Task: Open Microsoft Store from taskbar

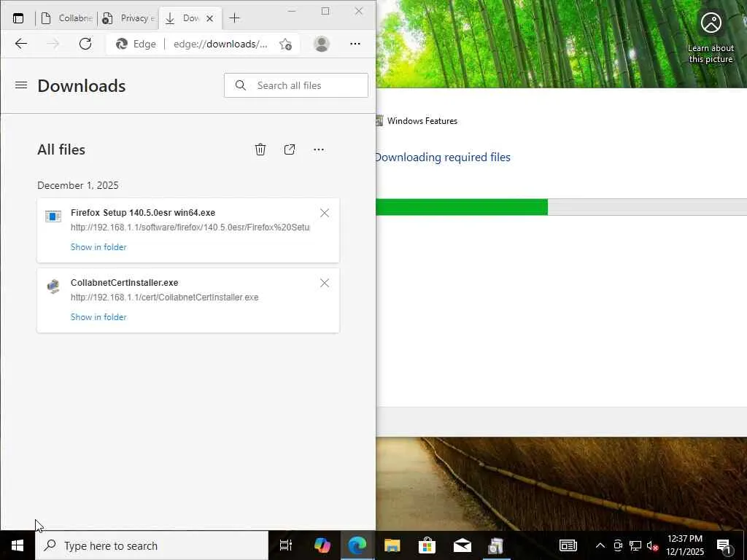Action: tap(427, 545)
